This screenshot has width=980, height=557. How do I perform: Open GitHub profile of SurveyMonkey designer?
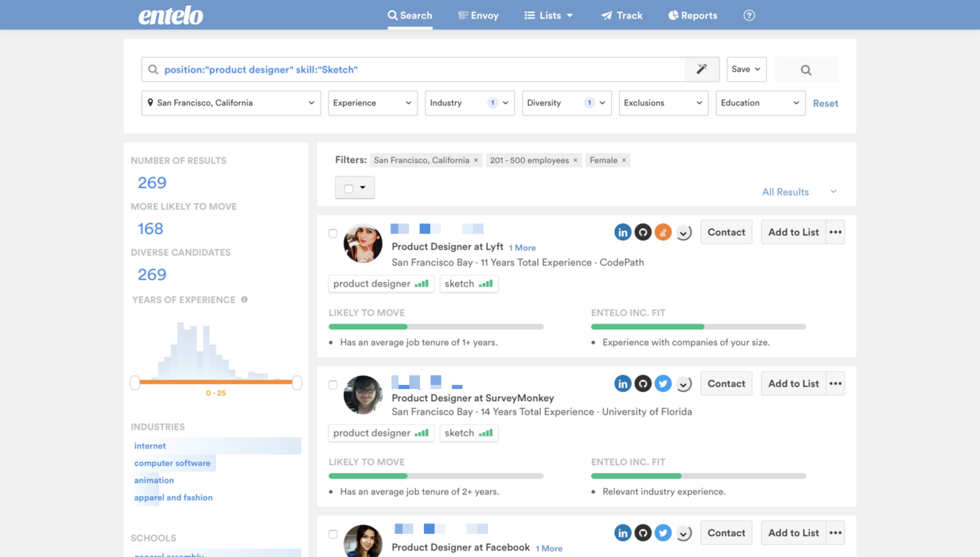[x=643, y=383]
